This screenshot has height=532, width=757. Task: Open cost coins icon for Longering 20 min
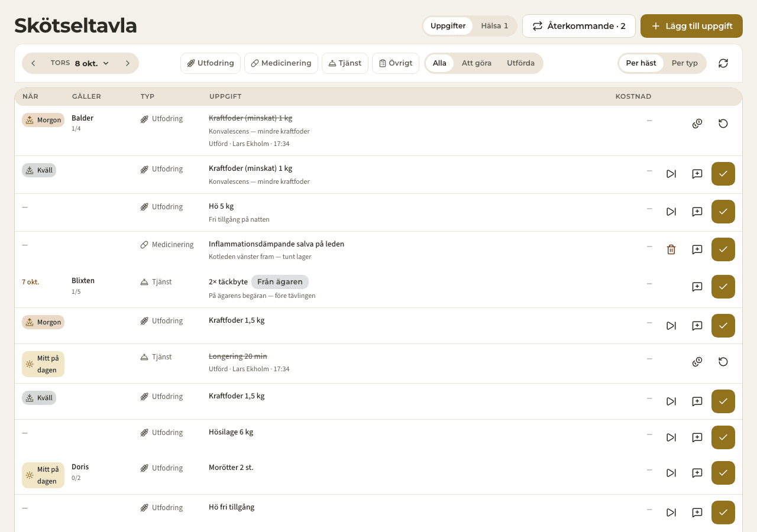pos(697,362)
